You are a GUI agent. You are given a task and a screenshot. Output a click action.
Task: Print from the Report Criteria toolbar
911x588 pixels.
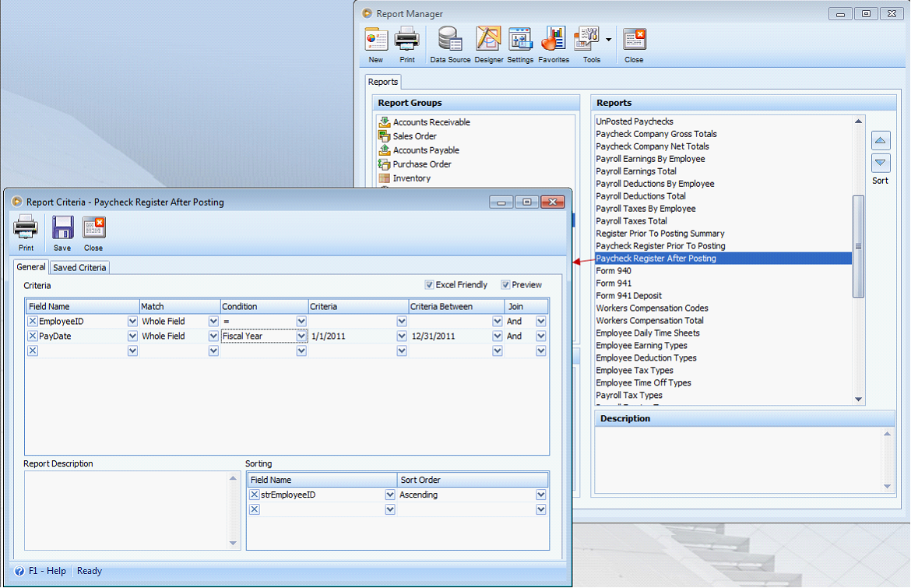[x=26, y=228]
